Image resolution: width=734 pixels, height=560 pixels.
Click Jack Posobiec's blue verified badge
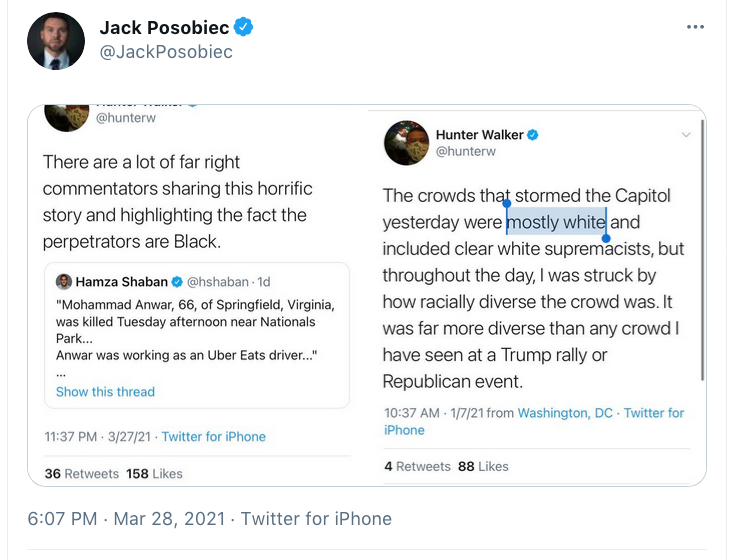tap(244, 27)
